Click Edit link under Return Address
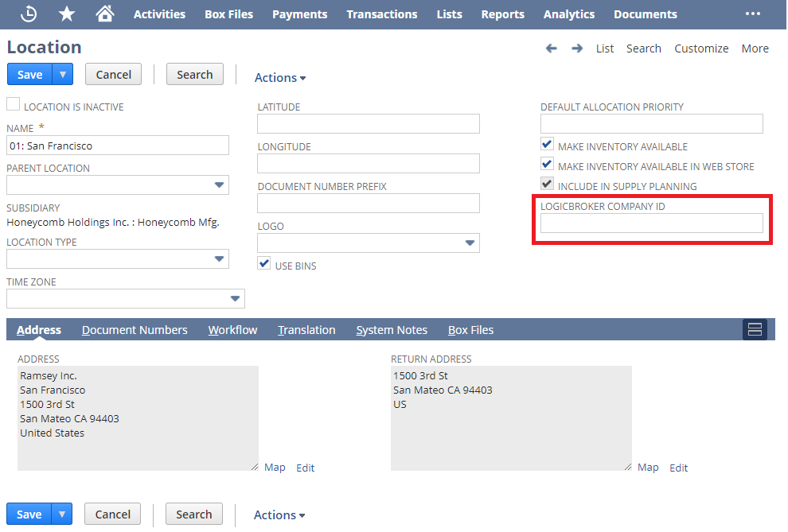 point(678,468)
